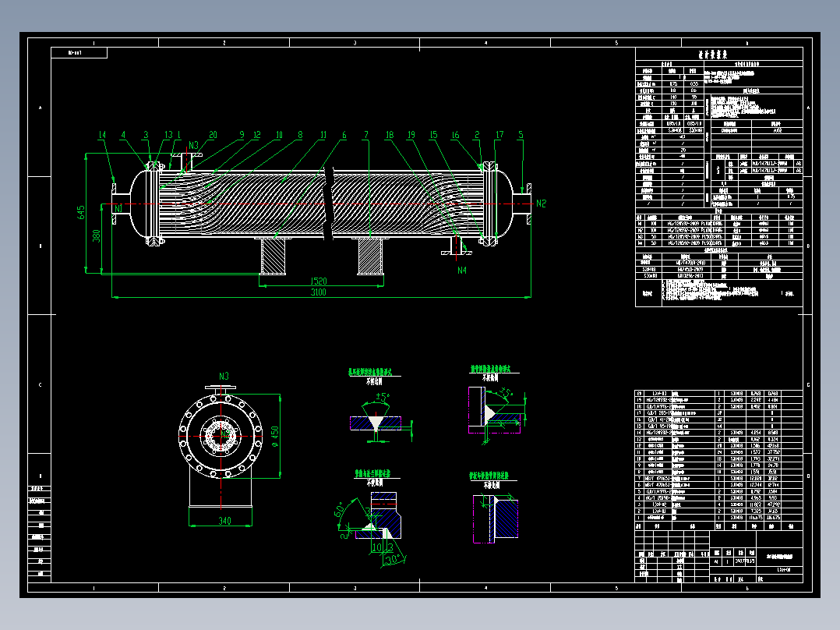840x630 pixels.
Task: Click part callout number 12
Action: pos(256,135)
